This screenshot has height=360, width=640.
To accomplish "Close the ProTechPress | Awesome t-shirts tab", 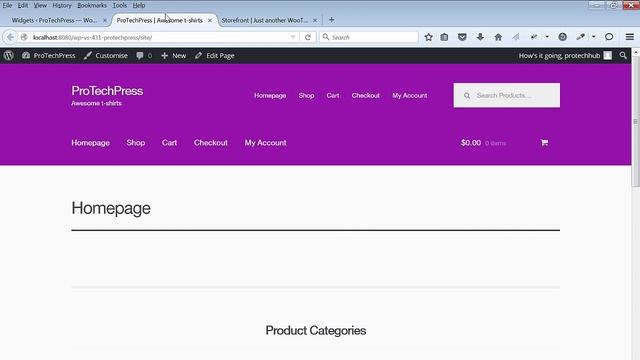I will [210, 20].
